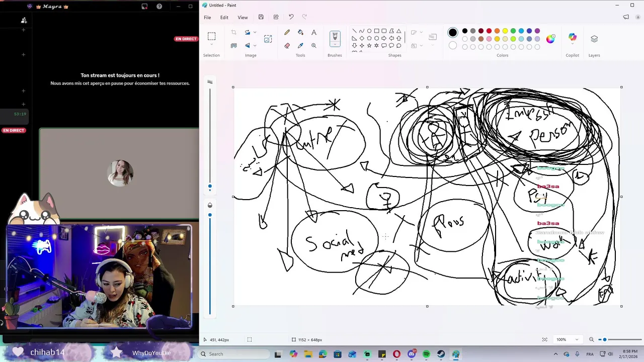Image resolution: width=644 pixels, height=362 pixels.
Task: Open the shape outline dropdown
Action: point(421,32)
